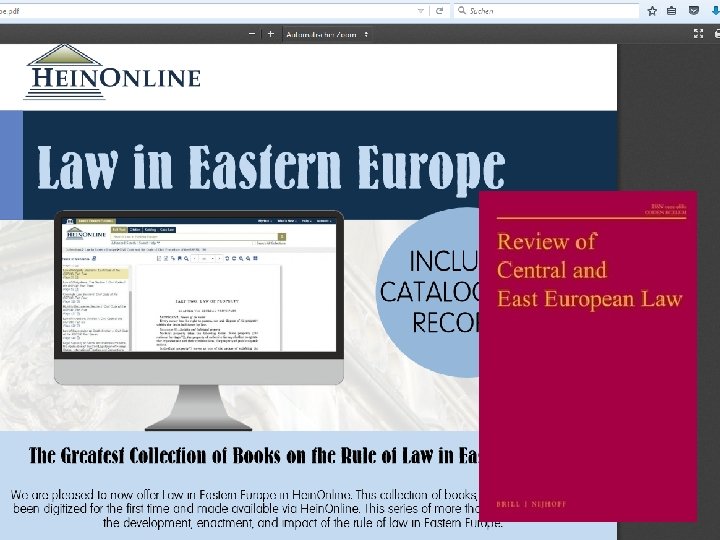
Task: Click the HeinOnline screenshot on the monitor image
Action: pyautogui.click(x=199, y=285)
